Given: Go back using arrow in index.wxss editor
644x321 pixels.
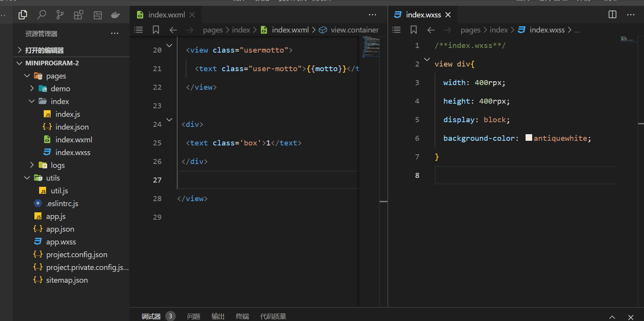Looking at the screenshot, I should (431, 30).
